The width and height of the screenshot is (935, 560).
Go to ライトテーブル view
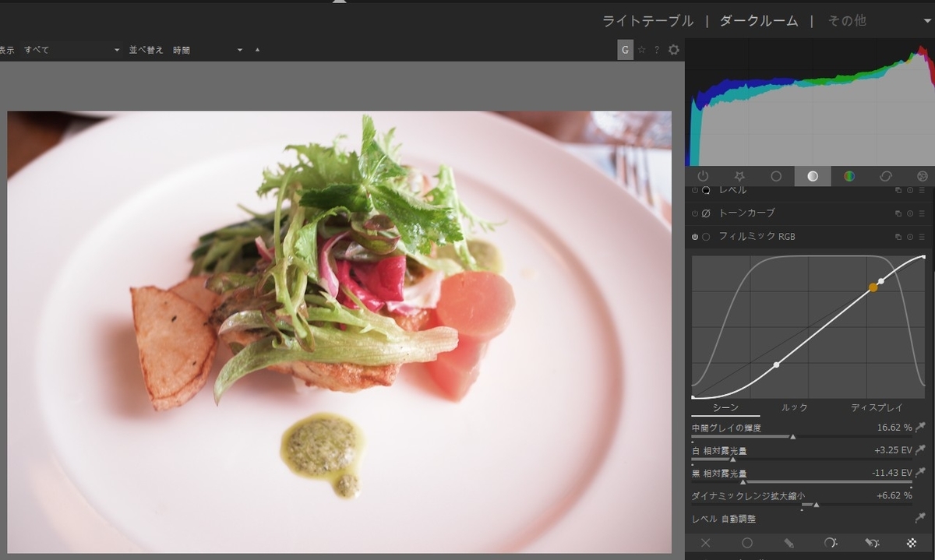(x=647, y=21)
